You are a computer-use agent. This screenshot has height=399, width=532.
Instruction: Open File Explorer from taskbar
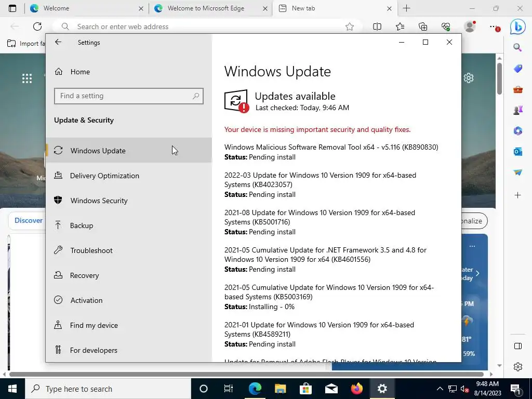pyautogui.click(x=280, y=389)
